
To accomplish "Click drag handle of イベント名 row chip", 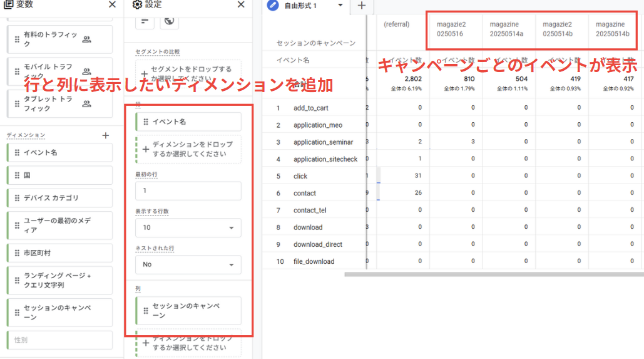I will pos(145,122).
